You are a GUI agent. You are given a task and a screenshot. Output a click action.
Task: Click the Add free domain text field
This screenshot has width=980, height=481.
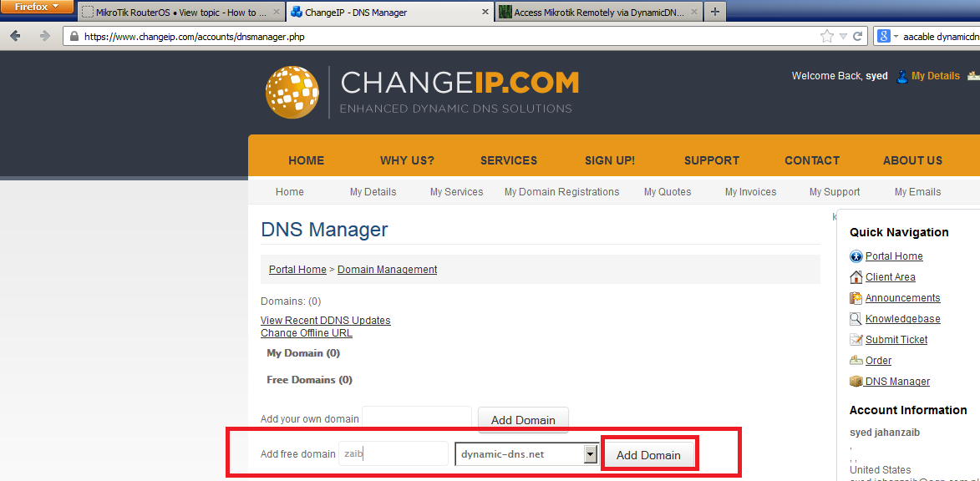point(393,454)
